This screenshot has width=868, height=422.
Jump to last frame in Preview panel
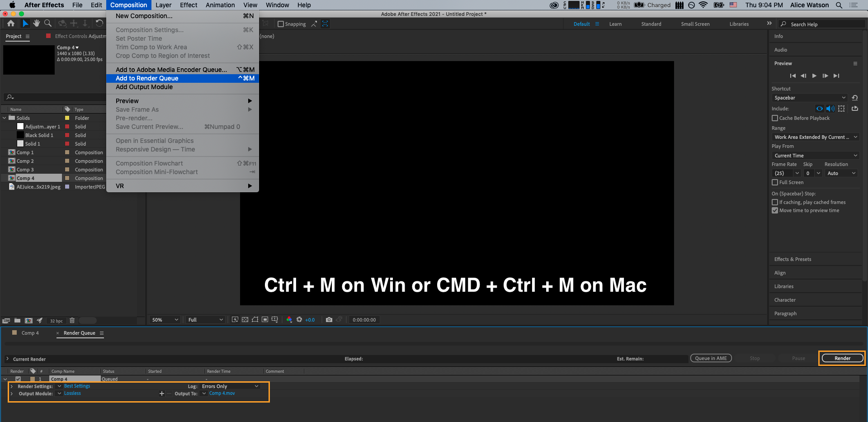(836, 76)
